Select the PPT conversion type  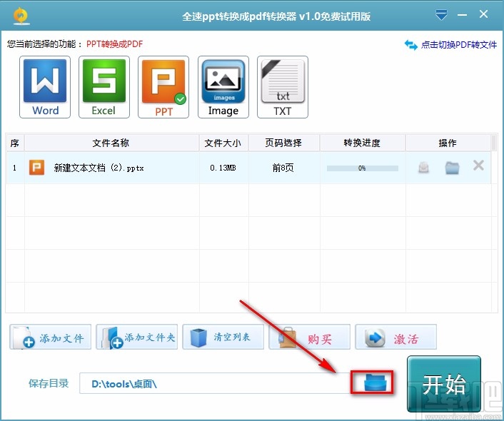click(x=163, y=87)
